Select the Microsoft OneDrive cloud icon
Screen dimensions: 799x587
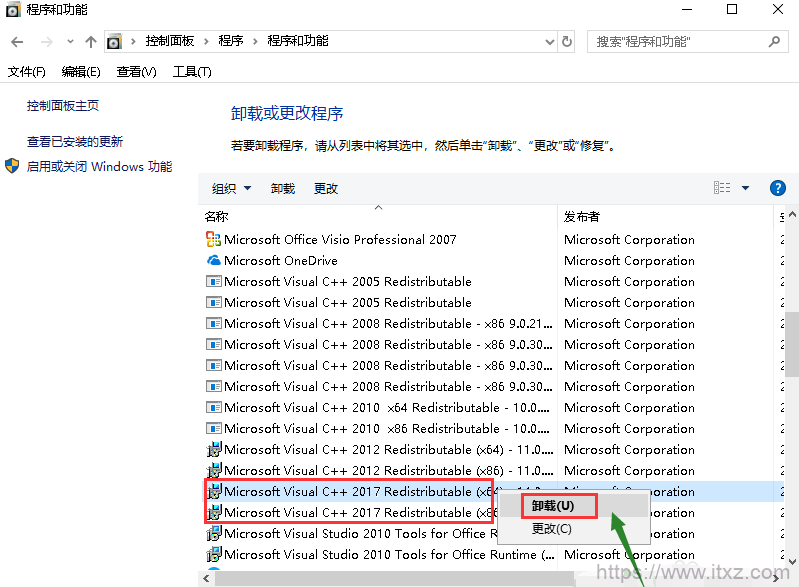point(214,260)
